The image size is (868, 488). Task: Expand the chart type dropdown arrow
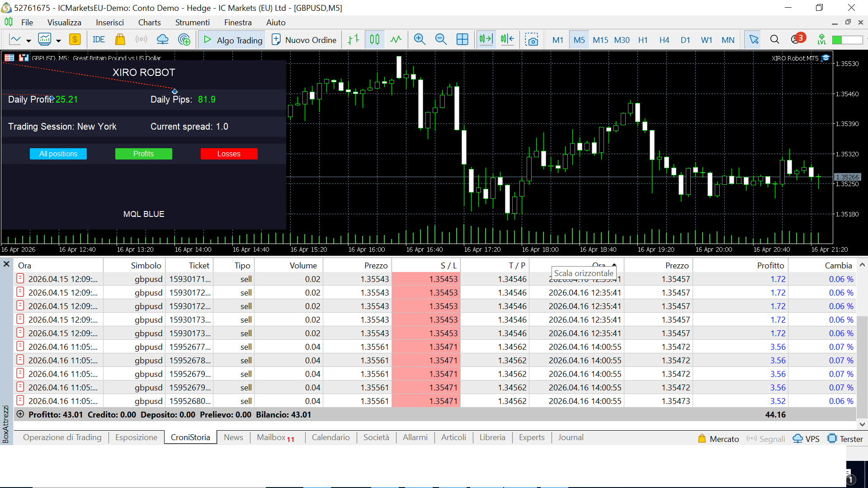(28, 41)
